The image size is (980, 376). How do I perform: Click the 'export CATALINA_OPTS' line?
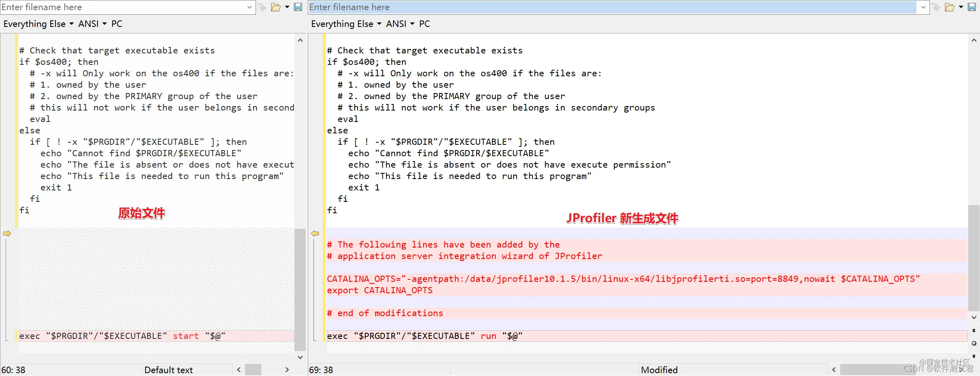[x=380, y=290]
